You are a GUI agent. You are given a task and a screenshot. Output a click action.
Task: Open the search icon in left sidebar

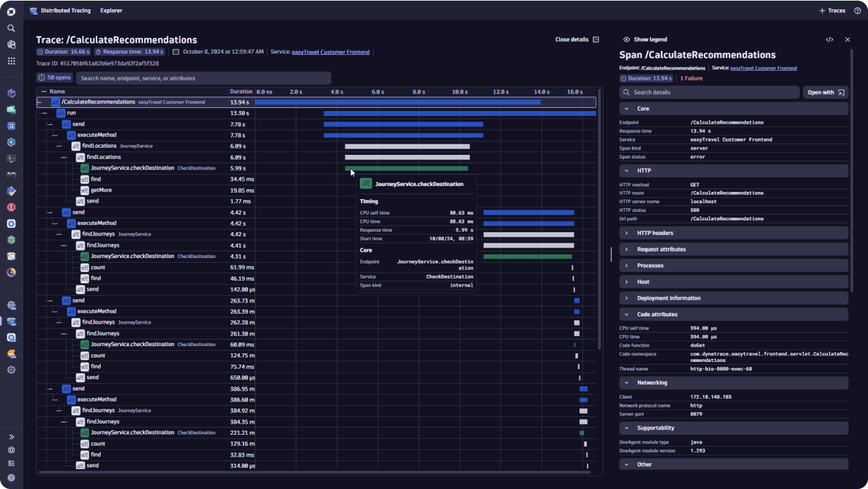coord(11,28)
